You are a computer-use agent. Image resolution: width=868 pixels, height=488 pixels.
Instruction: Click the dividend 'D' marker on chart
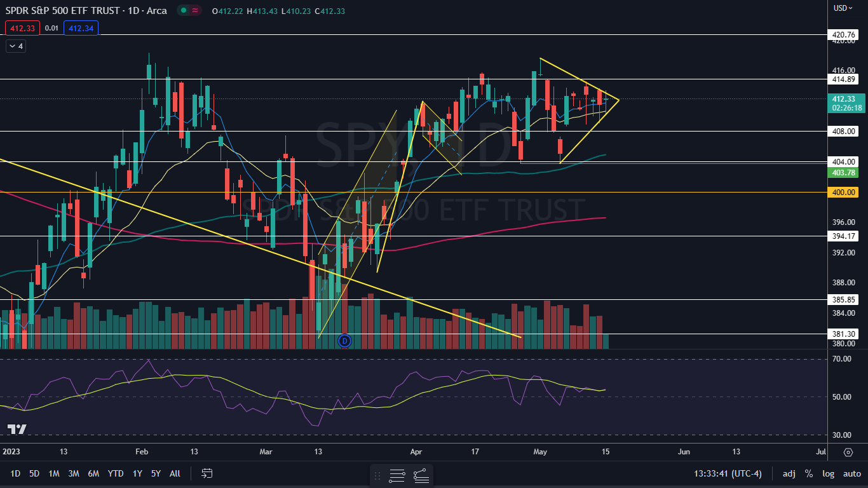pyautogui.click(x=345, y=341)
